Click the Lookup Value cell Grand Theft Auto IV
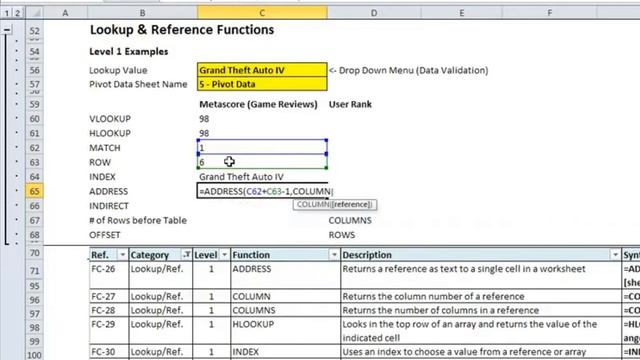This screenshot has height=360, width=640. tap(262, 70)
